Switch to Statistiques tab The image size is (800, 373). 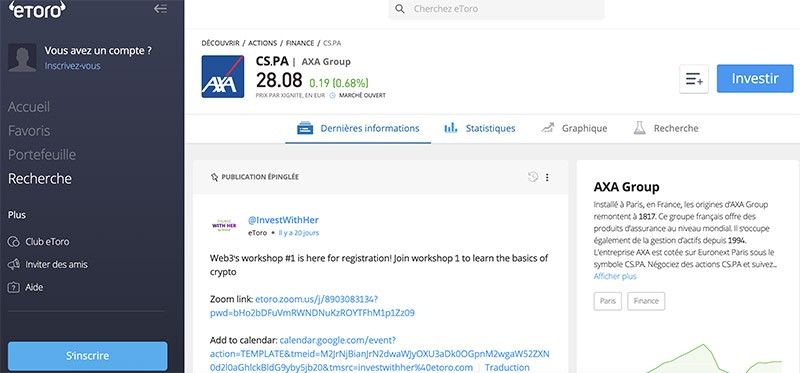(480, 128)
